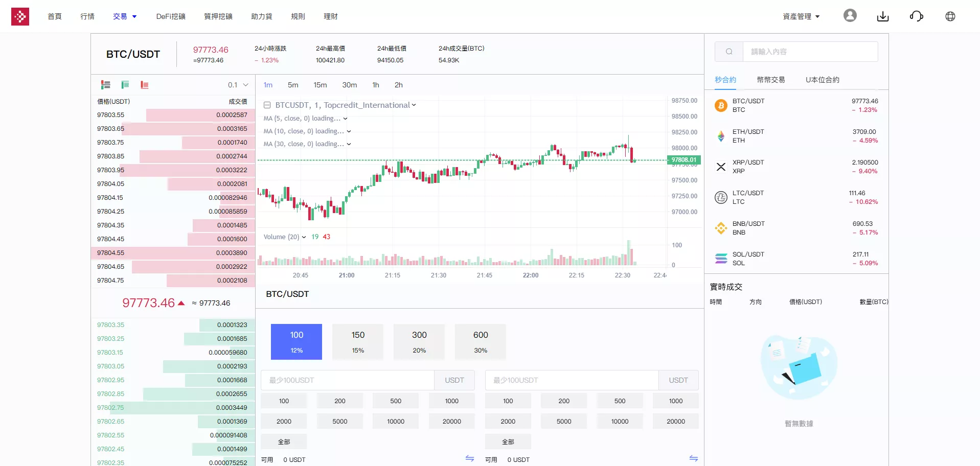
Task: Select the 1m timeframe
Action: [x=268, y=85]
